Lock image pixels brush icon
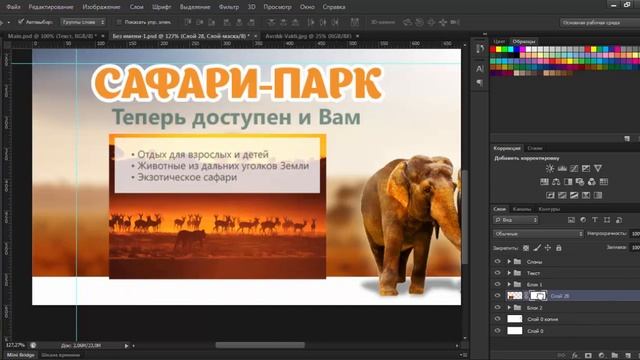640x360 pixels. (537, 248)
